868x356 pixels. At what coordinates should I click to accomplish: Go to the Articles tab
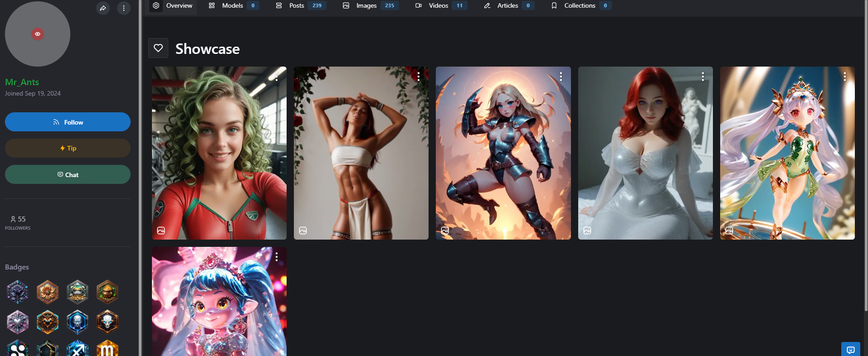pos(509,5)
